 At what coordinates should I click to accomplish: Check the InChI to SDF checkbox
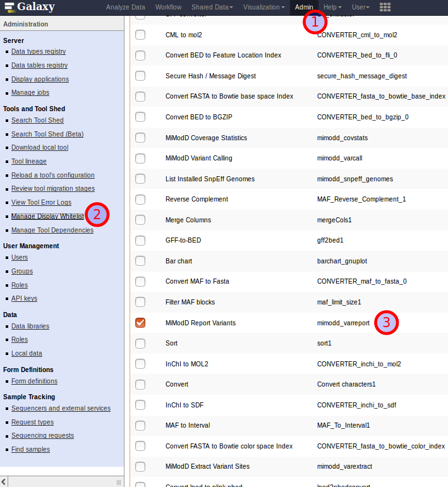[x=140, y=405]
